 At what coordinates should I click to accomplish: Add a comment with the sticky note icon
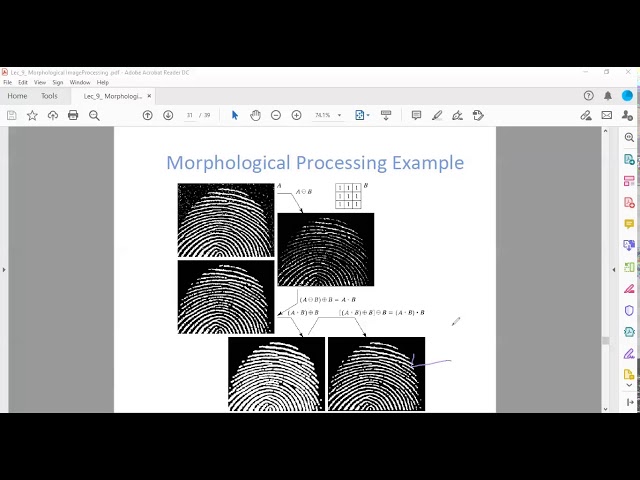coord(416,116)
